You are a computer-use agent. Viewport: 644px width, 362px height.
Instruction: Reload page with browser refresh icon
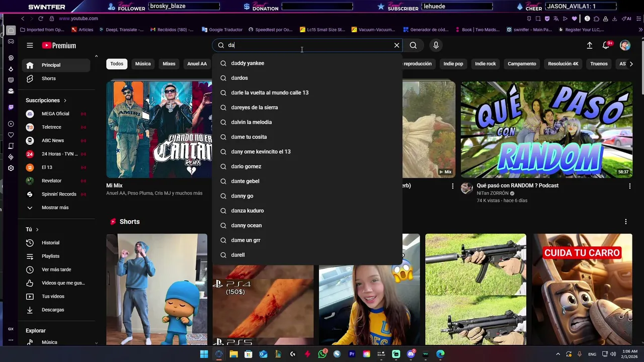[41, 19]
